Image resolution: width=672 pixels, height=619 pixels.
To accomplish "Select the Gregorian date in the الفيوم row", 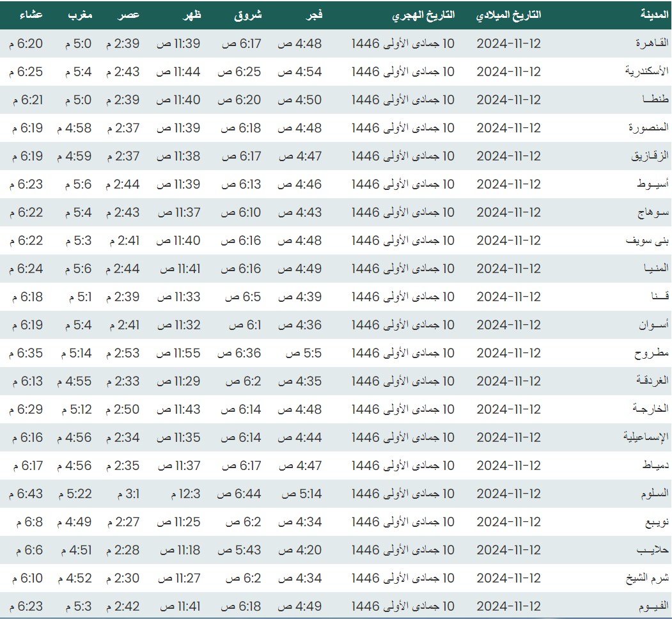I will [x=508, y=606].
